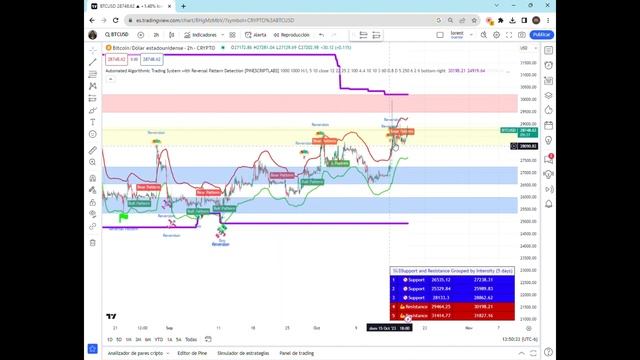This screenshot has width=640, height=360.
Task: Open the help center question mark
Action: click(549, 352)
